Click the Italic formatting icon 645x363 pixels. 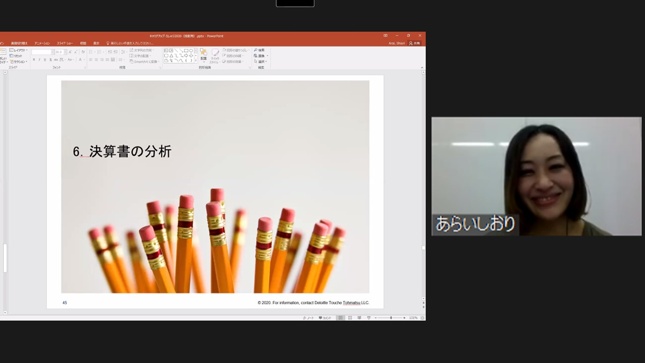[x=39, y=60]
